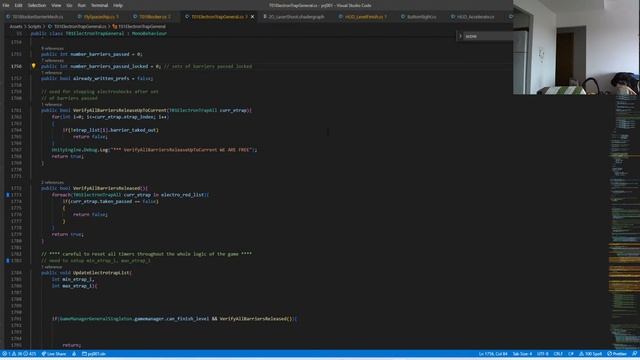Image resolution: width=640 pixels, height=360 pixels.
Task: Click the Scripts breadcrumb segment
Action: click(x=34, y=27)
